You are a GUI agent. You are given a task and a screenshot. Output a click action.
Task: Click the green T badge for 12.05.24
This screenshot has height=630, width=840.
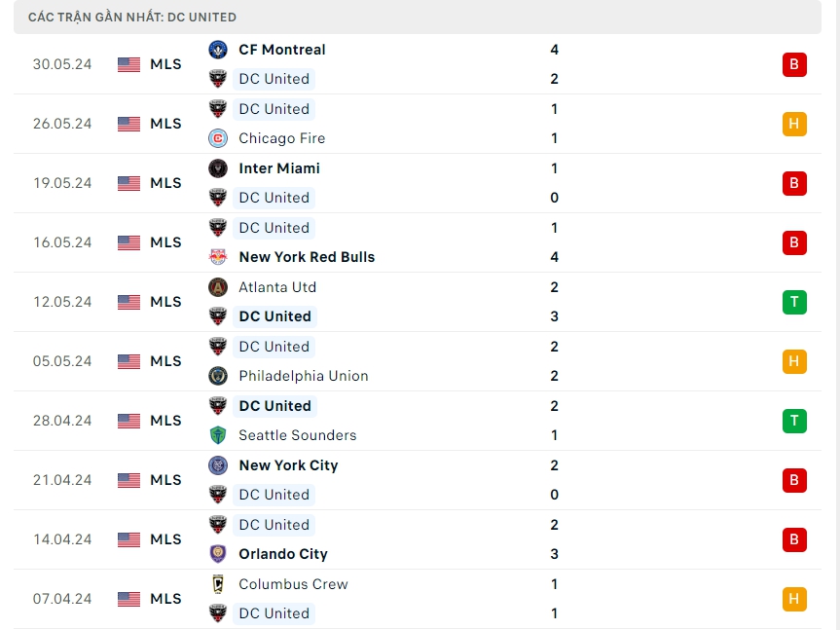coord(794,302)
